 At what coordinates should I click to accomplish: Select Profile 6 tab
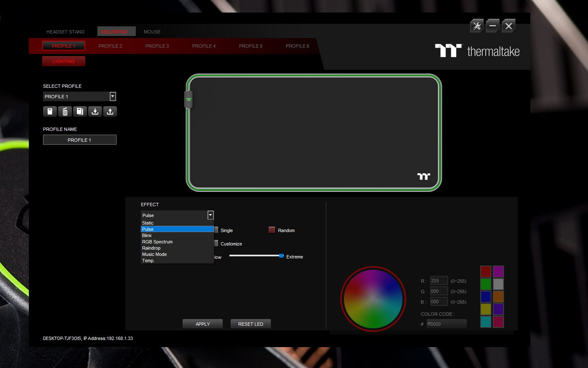point(298,46)
